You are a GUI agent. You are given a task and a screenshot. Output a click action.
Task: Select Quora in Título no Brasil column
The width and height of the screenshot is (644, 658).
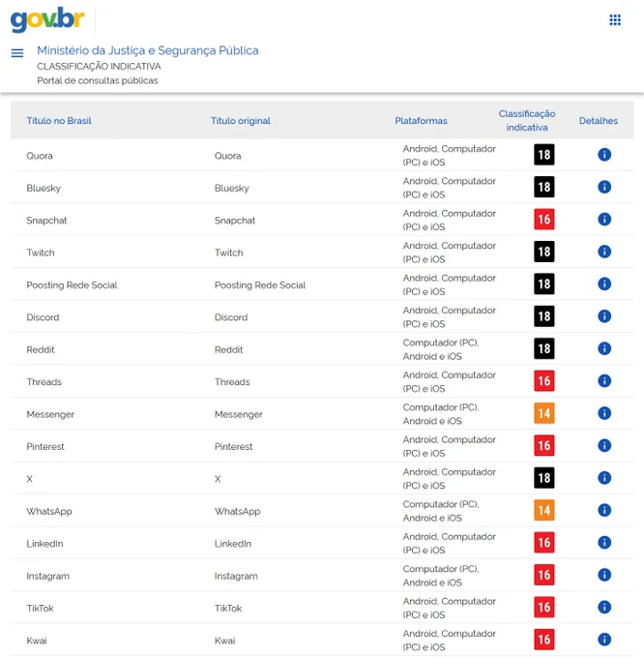pyautogui.click(x=40, y=156)
